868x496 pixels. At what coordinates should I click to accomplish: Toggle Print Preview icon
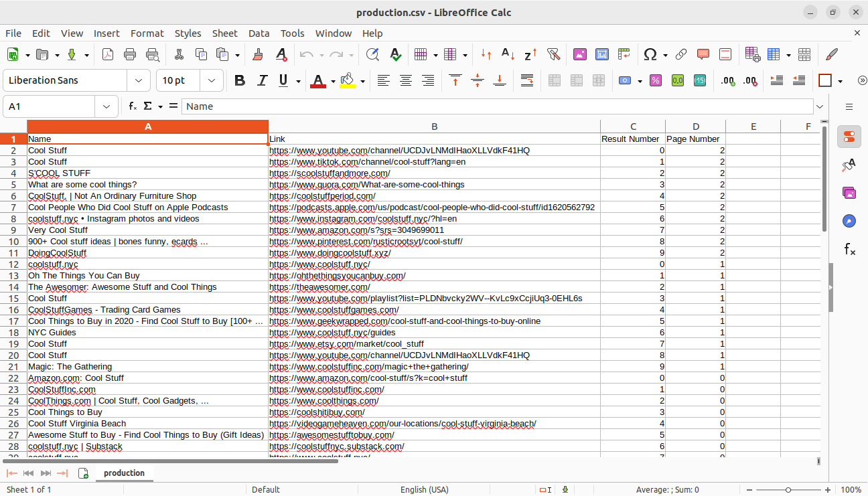pos(153,55)
